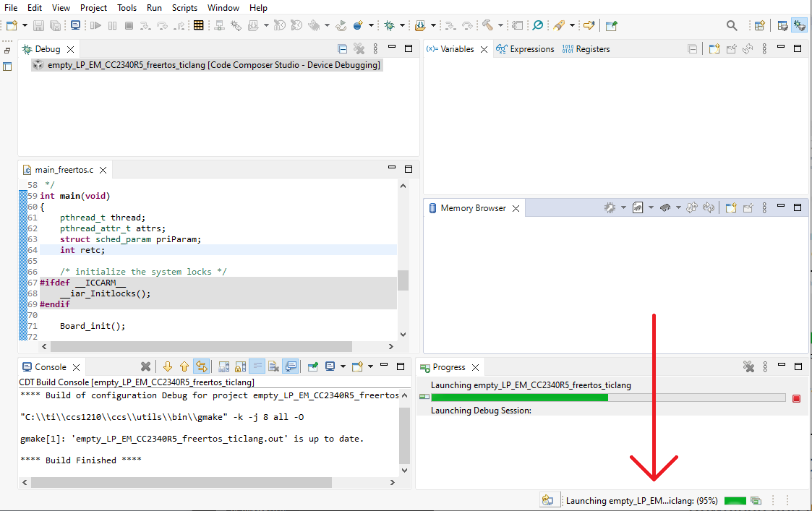Open the Scripts menu
This screenshot has width=812, height=511.
[185, 8]
